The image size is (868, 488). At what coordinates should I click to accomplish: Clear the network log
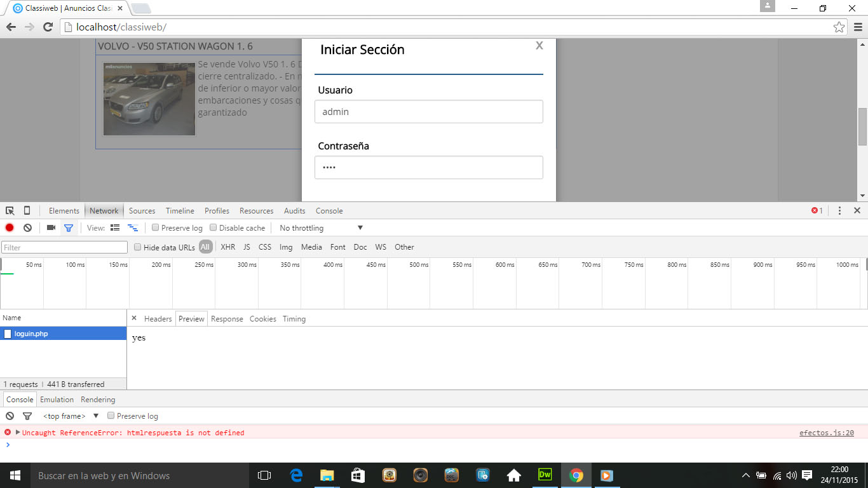click(28, 227)
